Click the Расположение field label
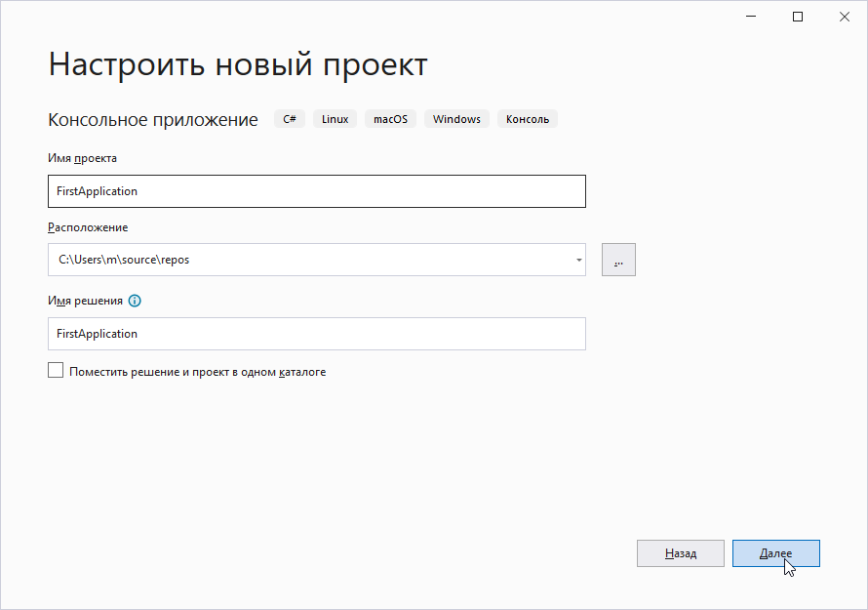The image size is (868, 610). 88,227
